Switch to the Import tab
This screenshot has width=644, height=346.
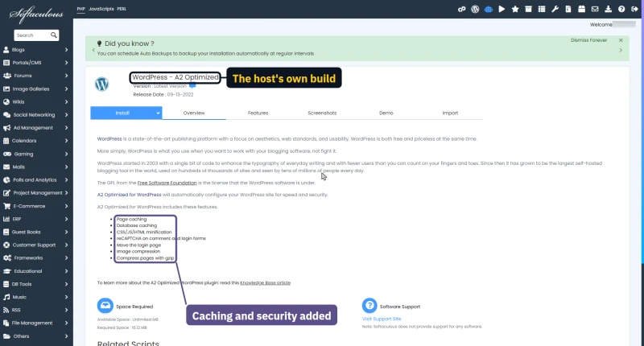[450, 113]
